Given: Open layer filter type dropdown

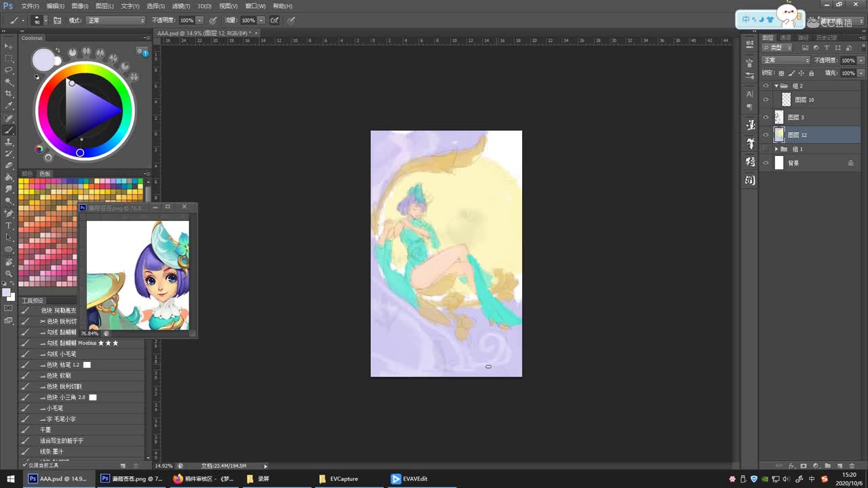Looking at the screenshot, I should [777, 47].
